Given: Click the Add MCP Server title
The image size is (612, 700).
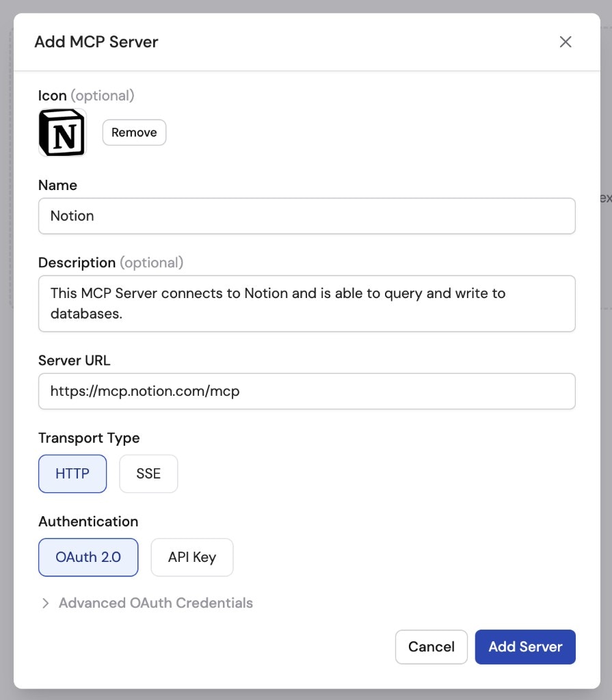Looking at the screenshot, I should tap(96, 42).
